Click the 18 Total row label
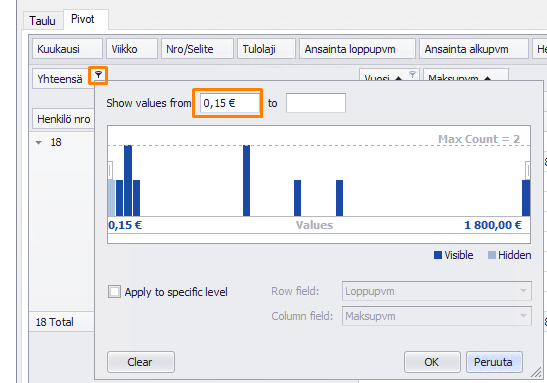 (x=55, y=322)
